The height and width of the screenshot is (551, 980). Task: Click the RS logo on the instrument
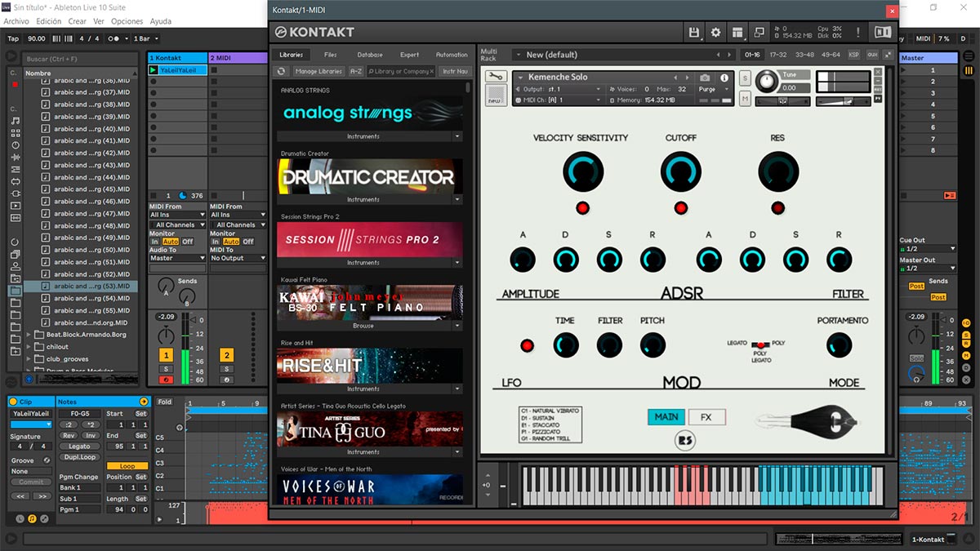(685, 441)
